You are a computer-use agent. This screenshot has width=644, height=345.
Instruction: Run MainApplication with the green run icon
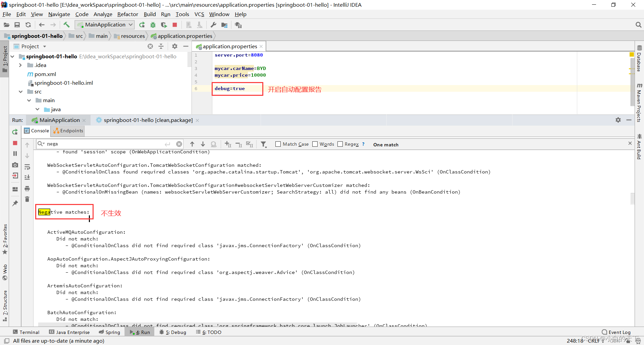pos(142,25)
